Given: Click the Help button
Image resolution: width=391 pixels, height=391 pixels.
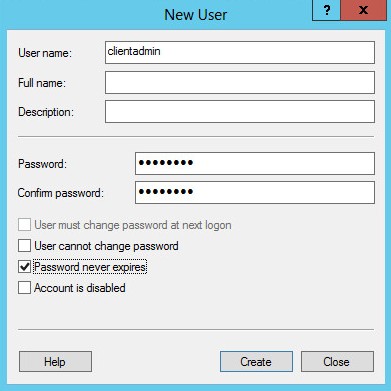Looking at the screenshot, I should click(55, 362).
